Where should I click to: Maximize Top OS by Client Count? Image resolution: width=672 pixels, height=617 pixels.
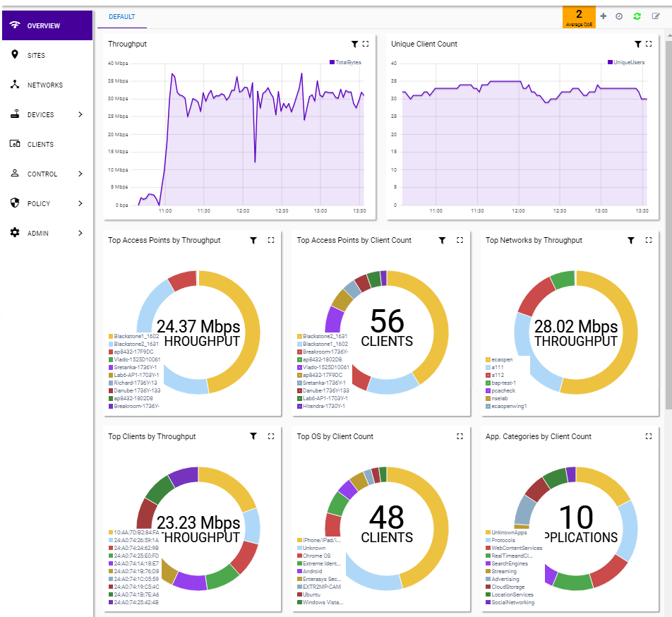coord(460,436)
